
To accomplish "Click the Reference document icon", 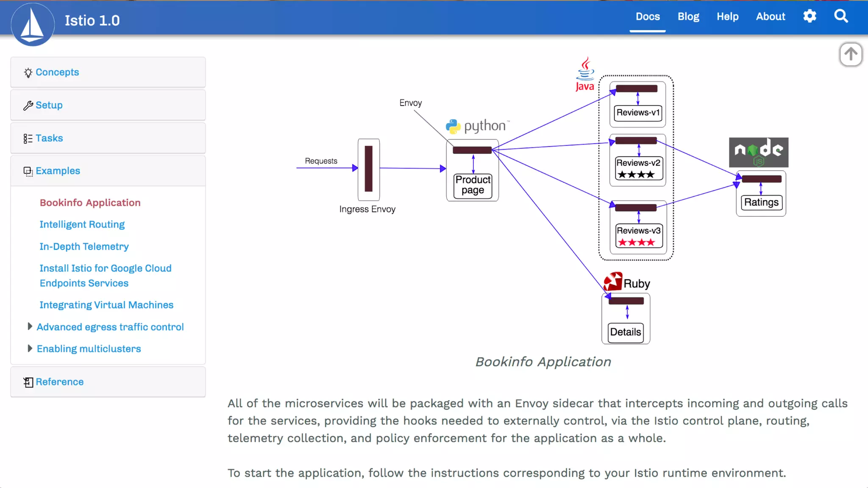I will 28,382.
